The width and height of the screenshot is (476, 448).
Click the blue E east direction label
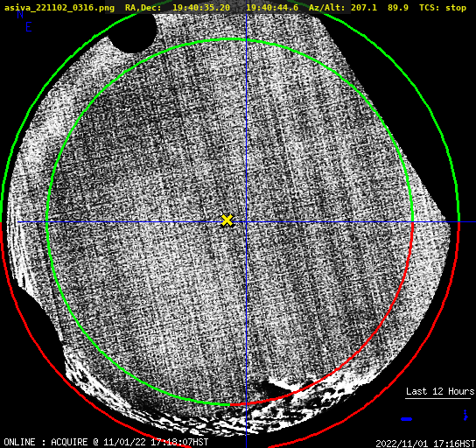pyautogui.click(x=29, y=27)
